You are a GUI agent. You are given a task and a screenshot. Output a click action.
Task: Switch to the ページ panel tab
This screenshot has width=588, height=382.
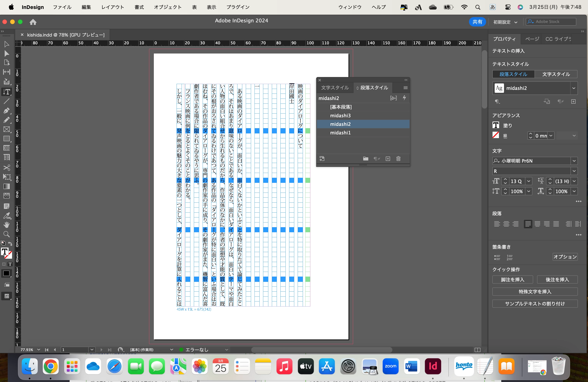[x=532, y=39]
